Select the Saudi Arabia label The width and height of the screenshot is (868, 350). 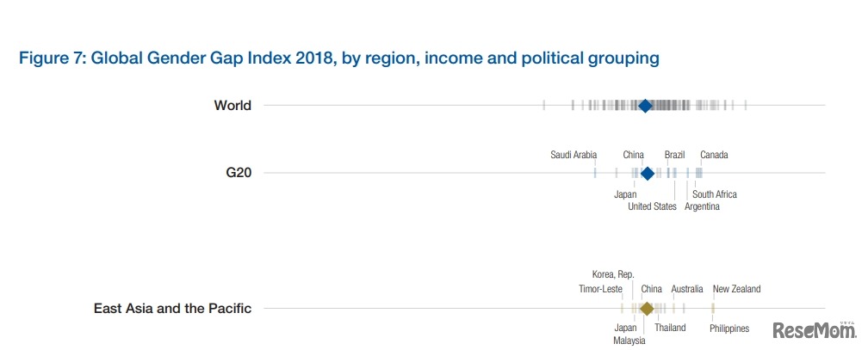click(x=573, y=156)
